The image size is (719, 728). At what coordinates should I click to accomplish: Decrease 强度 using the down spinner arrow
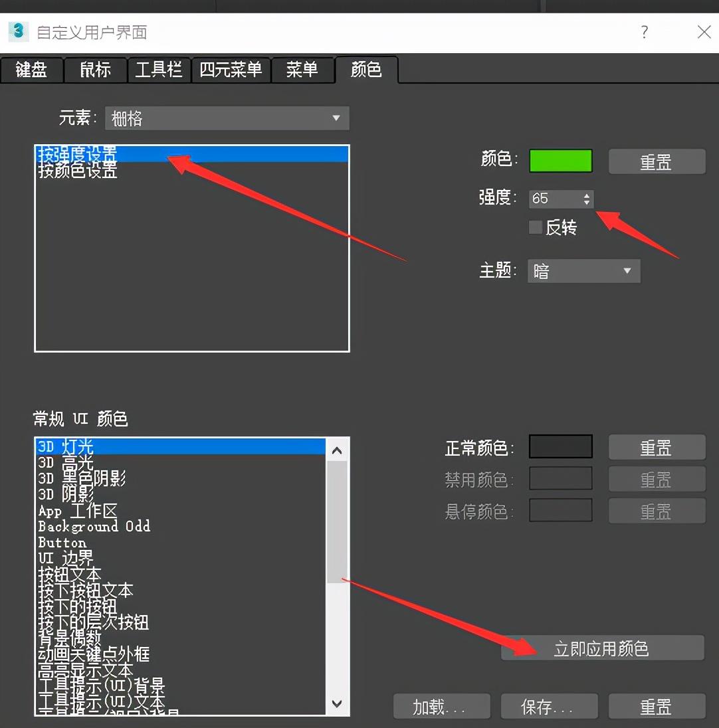[x=586, y=203]
